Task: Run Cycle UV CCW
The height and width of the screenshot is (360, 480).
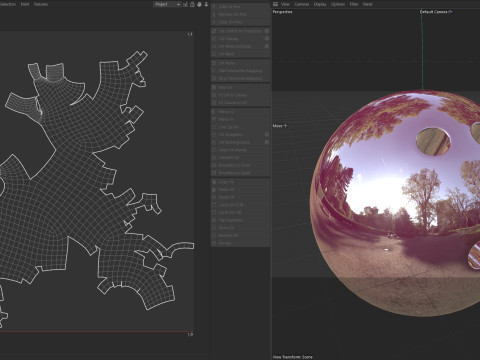Action: pos(240,205)
